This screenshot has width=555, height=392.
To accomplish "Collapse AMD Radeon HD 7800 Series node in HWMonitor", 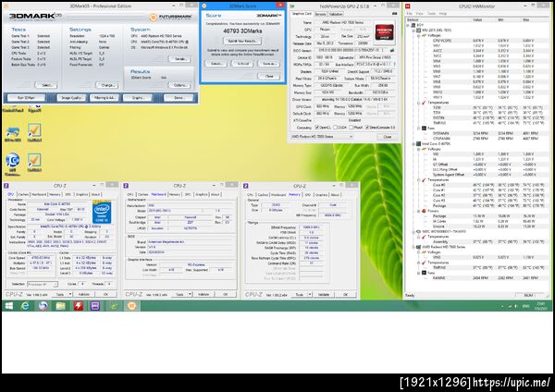I will click(x=413, y=247).
